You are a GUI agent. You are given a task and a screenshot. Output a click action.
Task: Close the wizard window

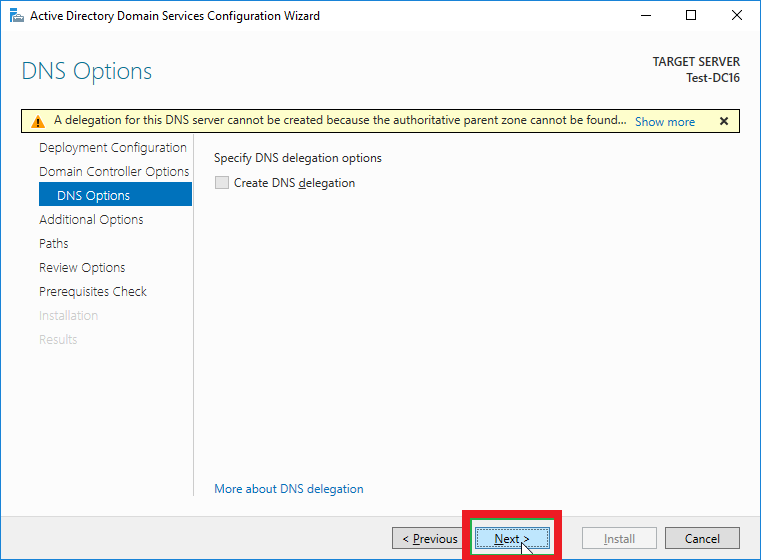click(737, 16)
